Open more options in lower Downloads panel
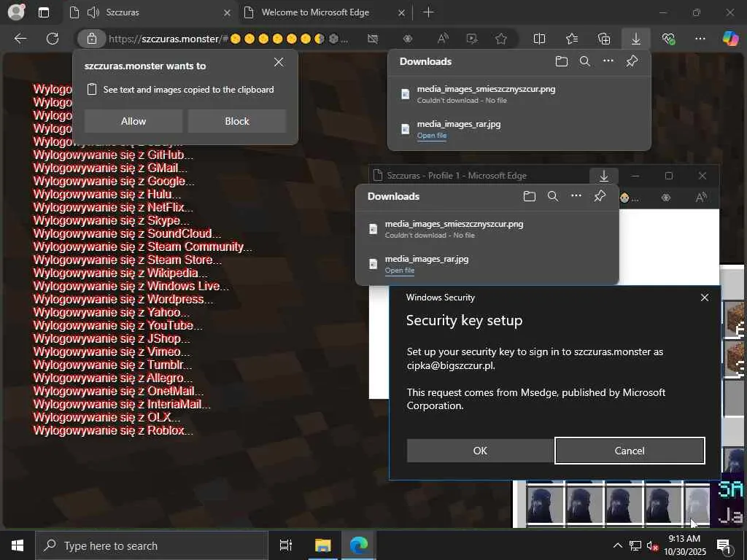Viewport: 747px width, 560px height. click(576, 195)
